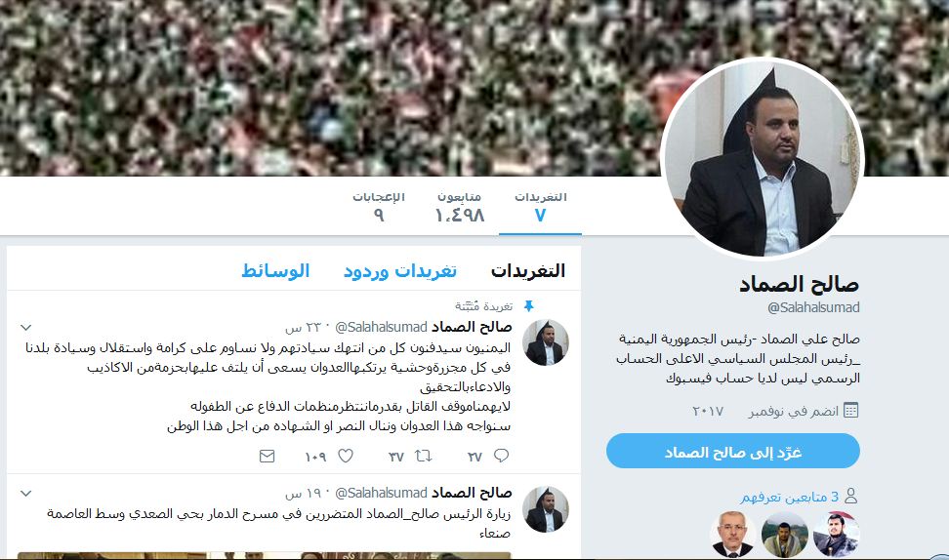Screen dimensions: 949x560
Task: Click the avatar beside the pinned tweet
Action: (546, 342)
